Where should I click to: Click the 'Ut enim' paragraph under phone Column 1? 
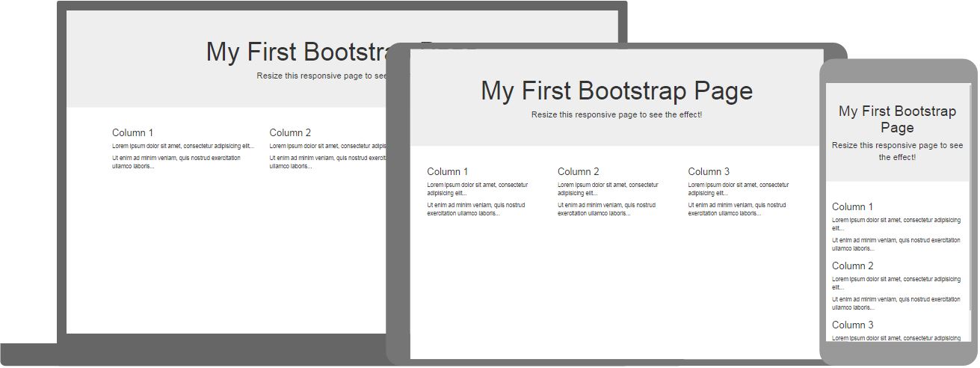896,244
